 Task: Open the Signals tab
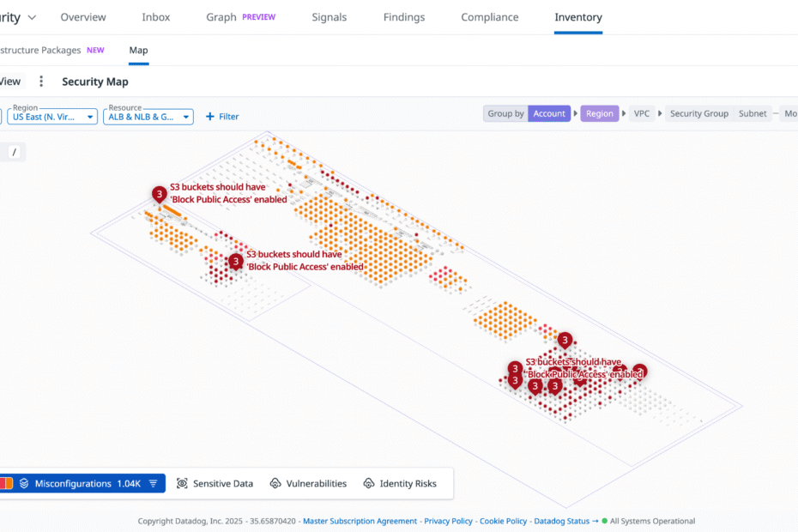[329, 17]
